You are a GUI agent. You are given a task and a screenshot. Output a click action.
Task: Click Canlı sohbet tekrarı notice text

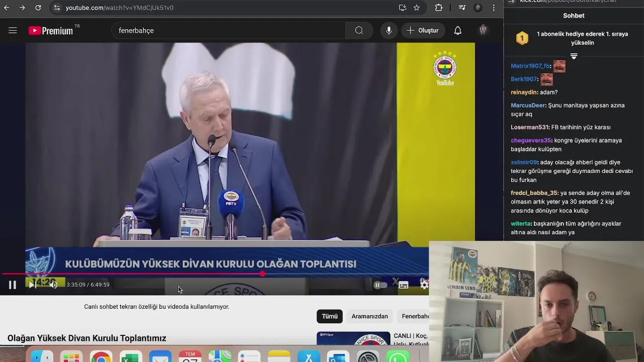click(156, 307)
